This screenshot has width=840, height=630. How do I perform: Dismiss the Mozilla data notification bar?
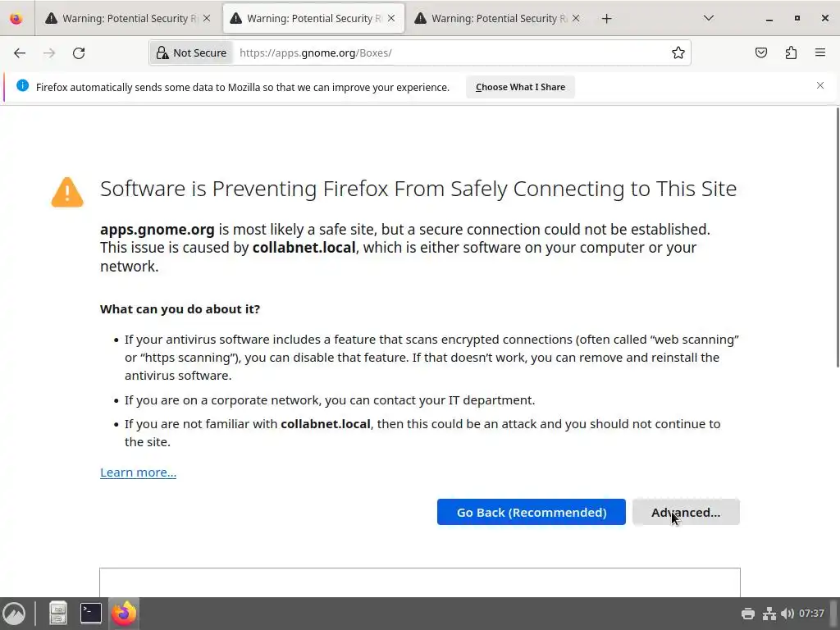(x=820, y=85)
